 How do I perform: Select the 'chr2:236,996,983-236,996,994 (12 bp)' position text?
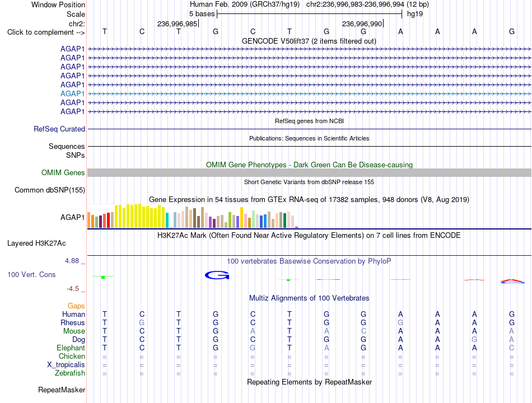[367, 4]
